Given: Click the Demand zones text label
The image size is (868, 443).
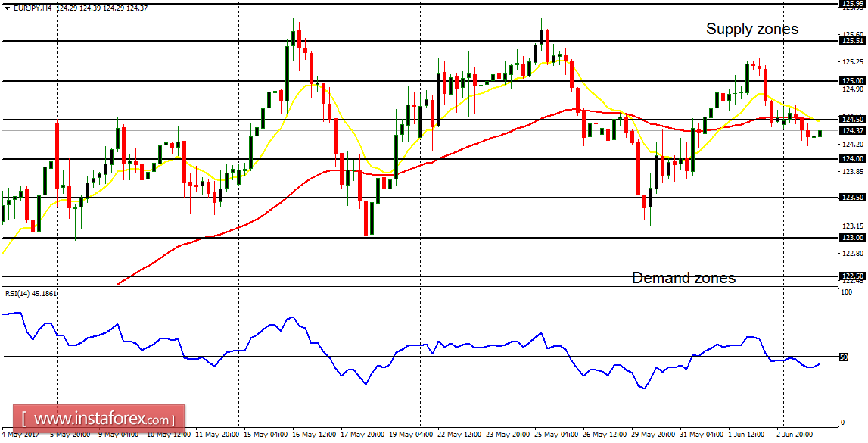Looking at the screenshot, I should (684, 278).
